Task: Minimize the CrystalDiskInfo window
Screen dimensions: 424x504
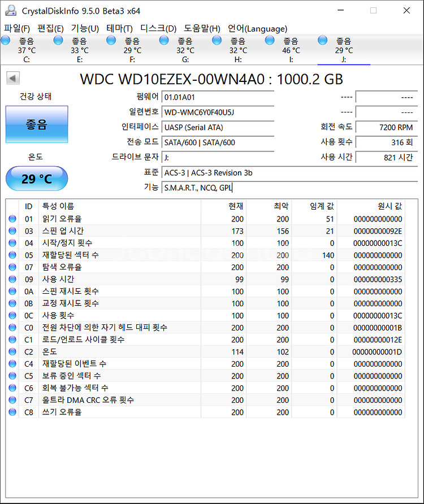Action: [x=341, y=10]
